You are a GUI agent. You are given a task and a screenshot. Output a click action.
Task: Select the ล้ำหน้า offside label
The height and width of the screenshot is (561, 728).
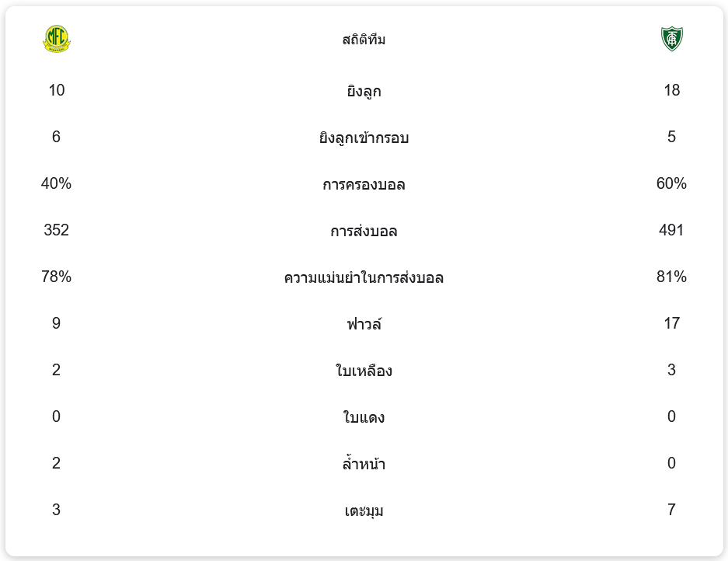click(364, 464)
